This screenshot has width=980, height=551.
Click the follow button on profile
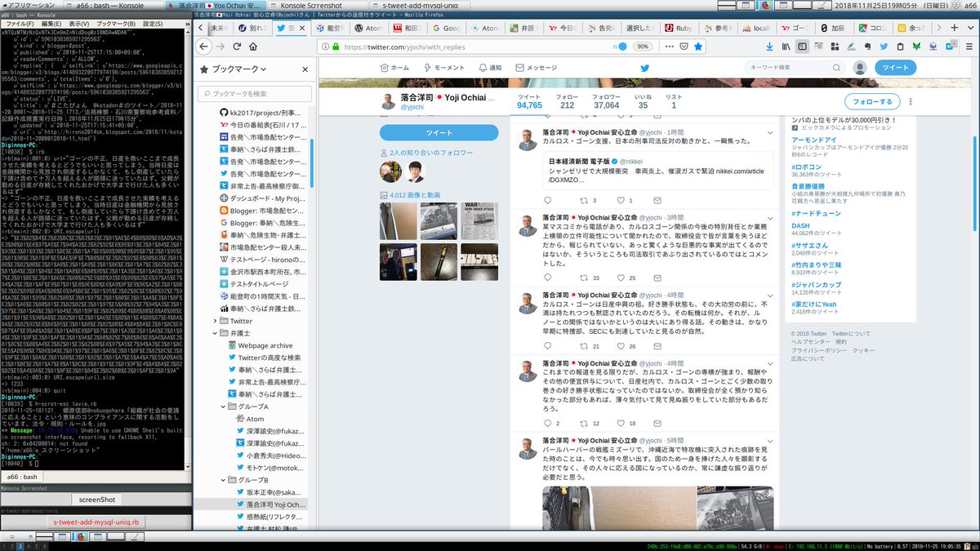click(872, 101)
